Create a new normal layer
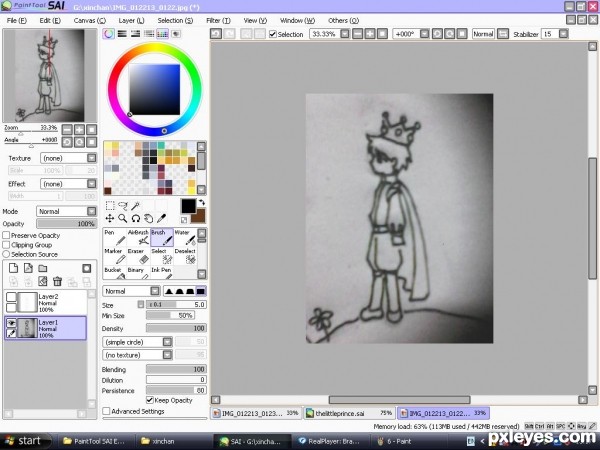Screen dimensions: 600x450 (13, 268)
